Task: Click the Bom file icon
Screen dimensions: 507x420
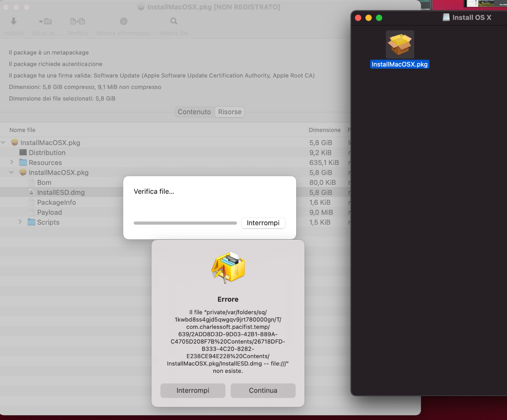Action: click(x=32, y=182)
